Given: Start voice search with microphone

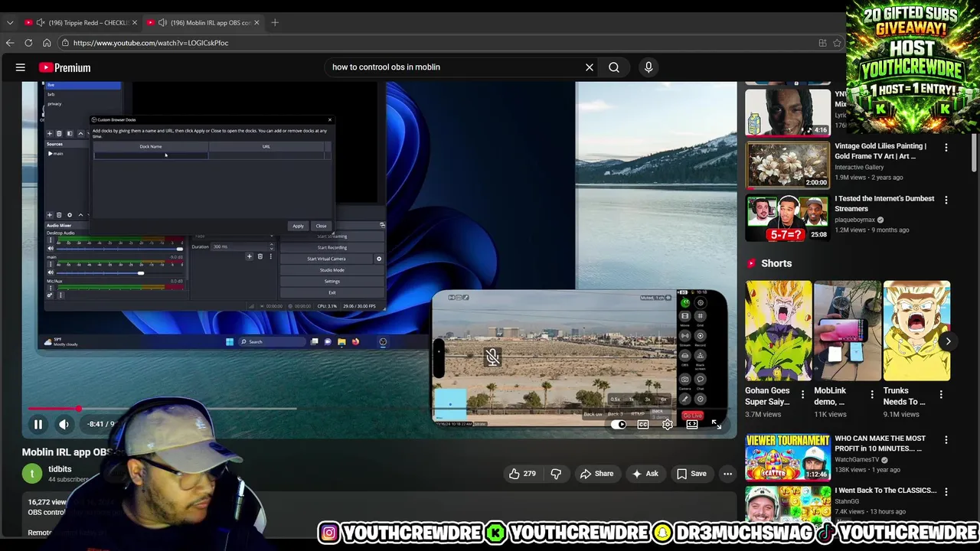Looking at the screenshot, I should [648, 67].
